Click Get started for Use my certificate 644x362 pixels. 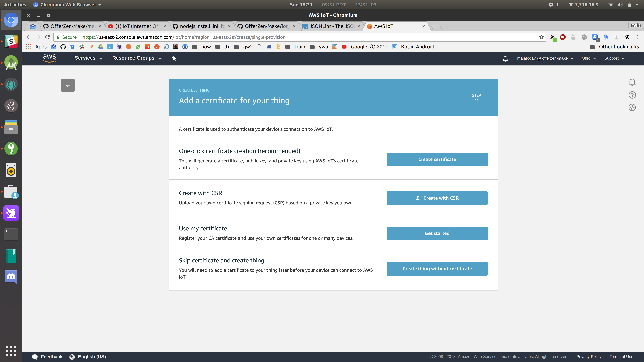[x=437, y=233]
